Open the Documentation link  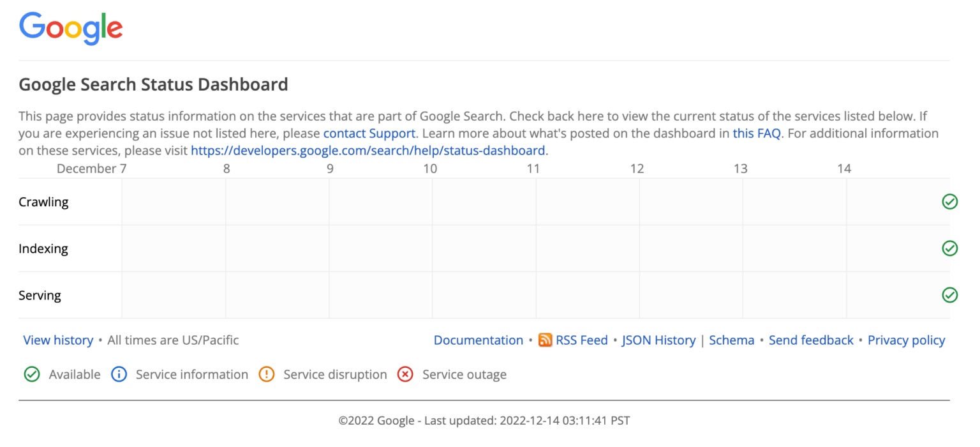478,340
